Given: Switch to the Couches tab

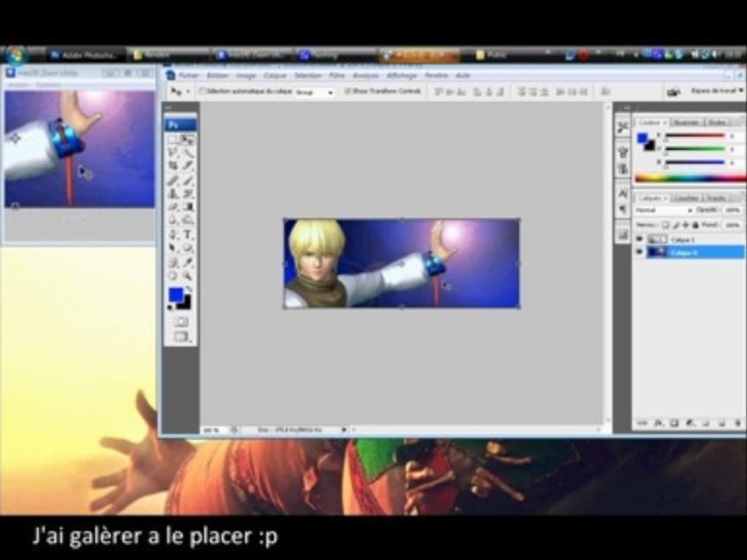Looking at the screenshot, I should click(686, 198).
